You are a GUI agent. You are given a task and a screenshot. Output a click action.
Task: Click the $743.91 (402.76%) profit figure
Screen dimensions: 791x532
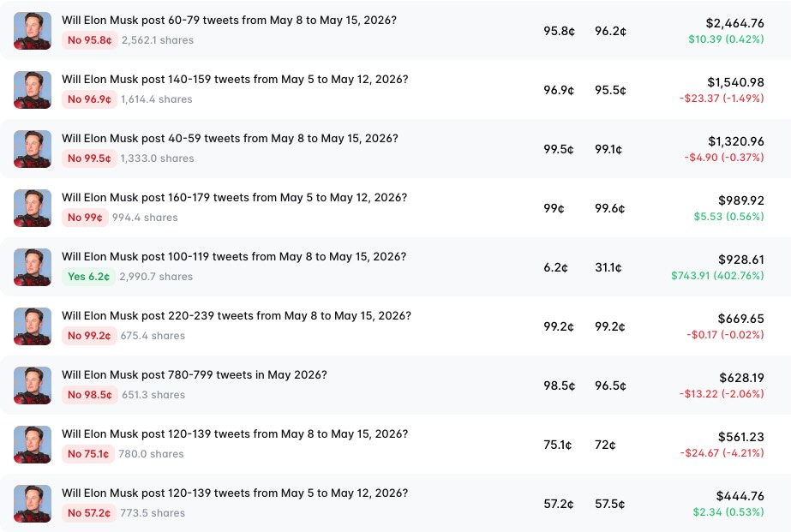(x=717, y=275)
